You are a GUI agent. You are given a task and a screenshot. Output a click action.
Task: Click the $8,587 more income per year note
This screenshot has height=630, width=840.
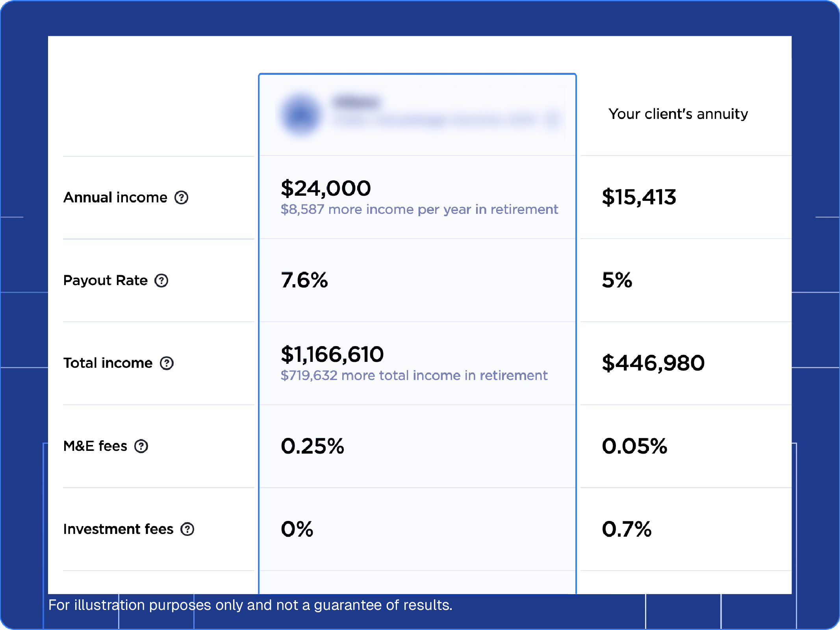tap(419, 209)
